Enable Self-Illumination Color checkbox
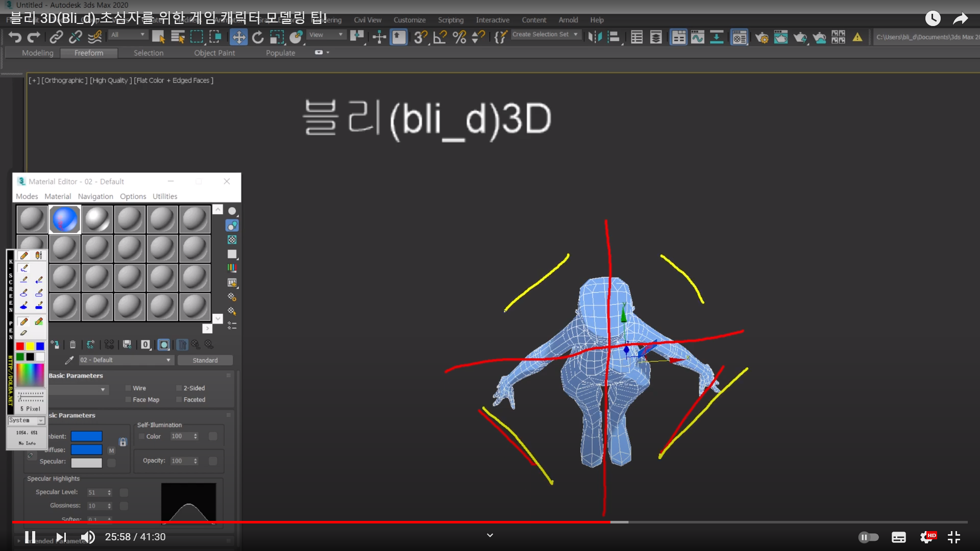Viewport: 980px width, 551px height. coord(142,437)
